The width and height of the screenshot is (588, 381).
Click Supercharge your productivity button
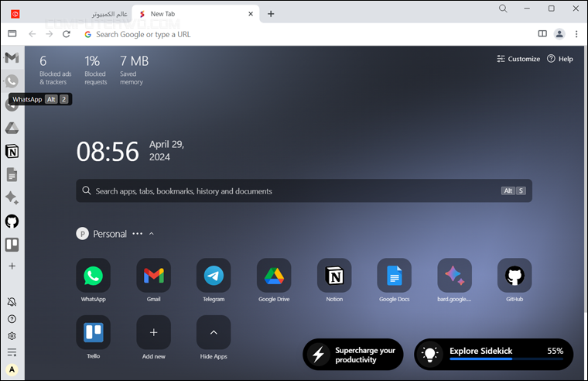(353, 355)
